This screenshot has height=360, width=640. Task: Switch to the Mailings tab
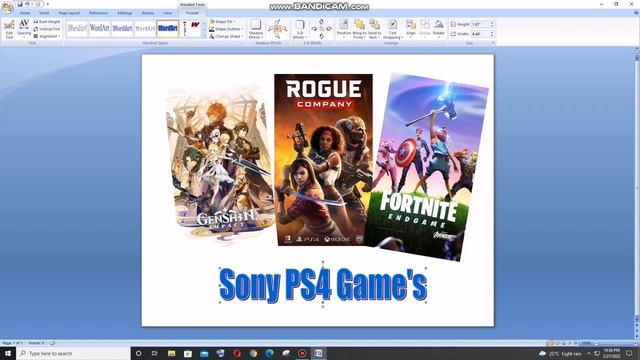click(125, 13)
